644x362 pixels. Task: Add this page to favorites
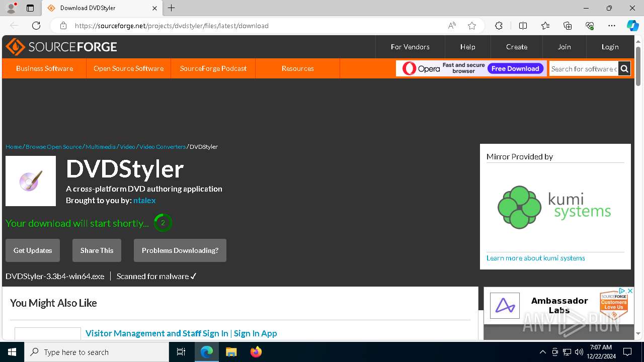click(x=471, y=26)
